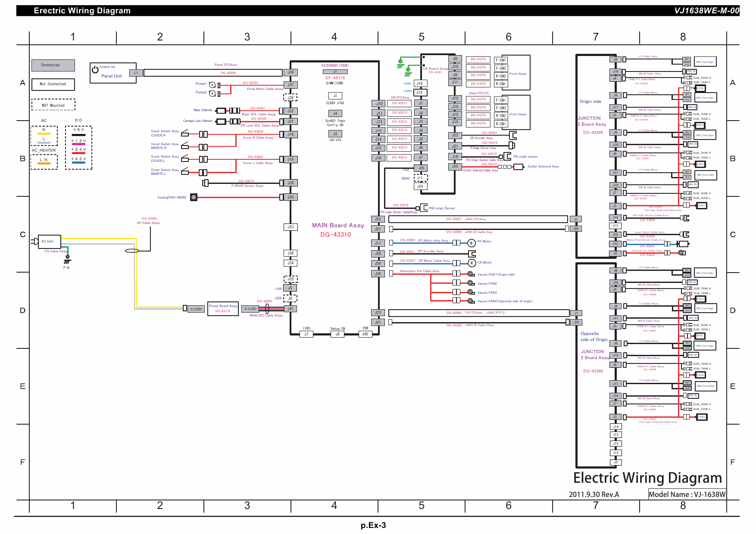This screenshot has width=756, height=534.
Task: Click the POWER SW power symbol
Action: point(95,69)
